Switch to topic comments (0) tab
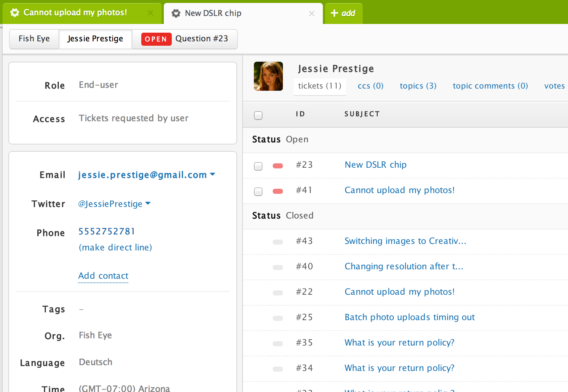This screenshot has width=568, height=392. pos(490,86)
